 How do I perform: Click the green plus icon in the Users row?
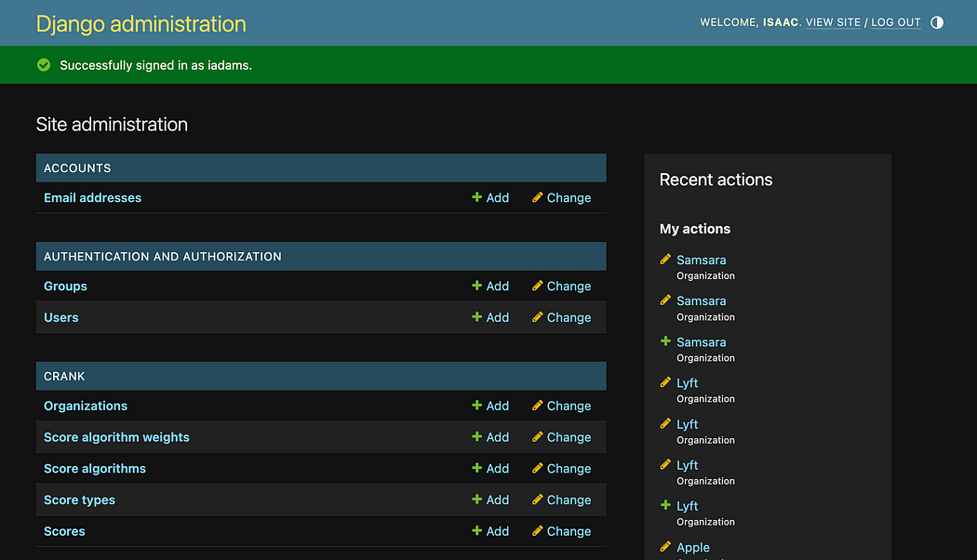point(476,317)
